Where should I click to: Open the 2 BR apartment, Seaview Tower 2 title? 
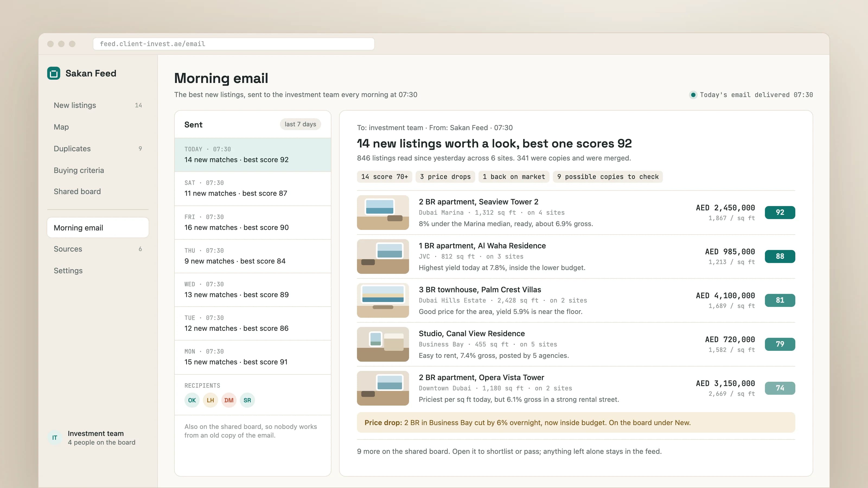coord(478,202)
